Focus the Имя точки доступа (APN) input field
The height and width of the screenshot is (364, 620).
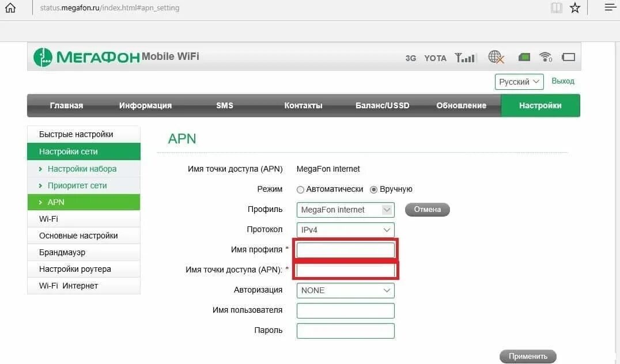(346, 270)
